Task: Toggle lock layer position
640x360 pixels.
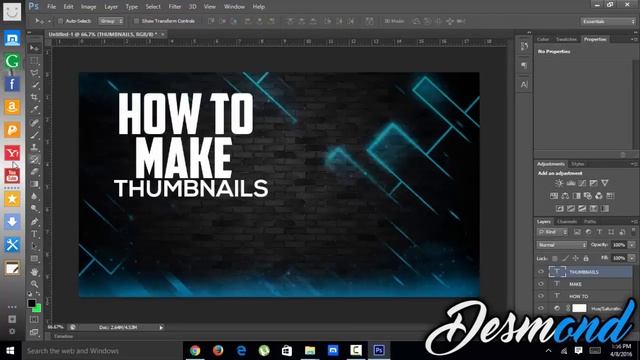Action: (x=576, y=258)
